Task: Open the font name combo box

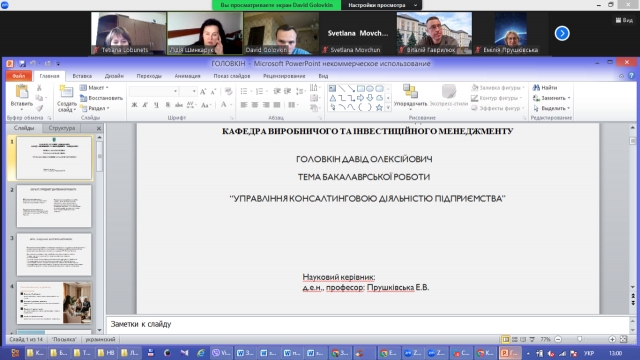Action: 154,91
